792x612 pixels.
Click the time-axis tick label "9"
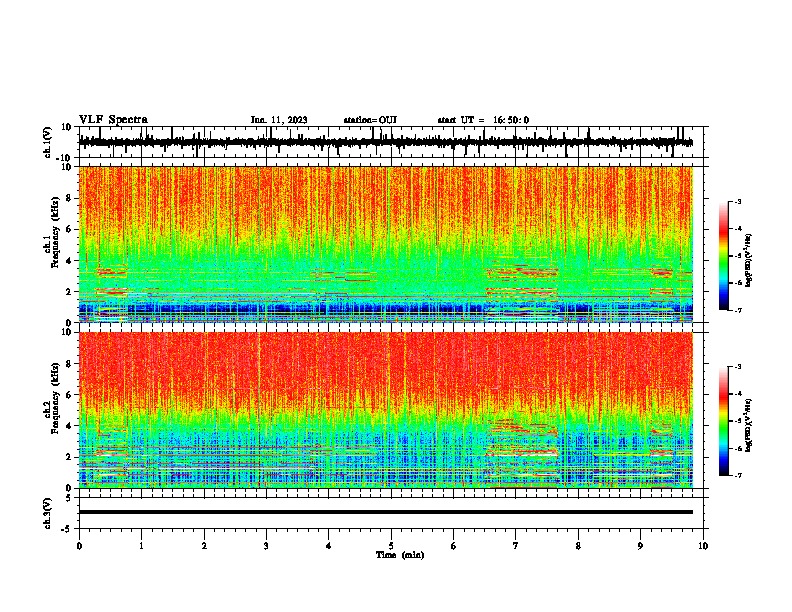coord(640,546)
